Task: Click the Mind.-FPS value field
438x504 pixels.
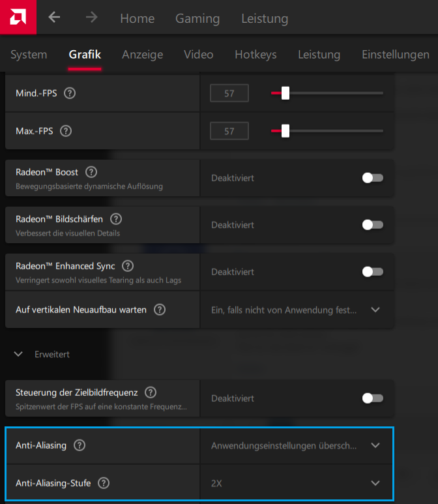Action: click(229, 93)
